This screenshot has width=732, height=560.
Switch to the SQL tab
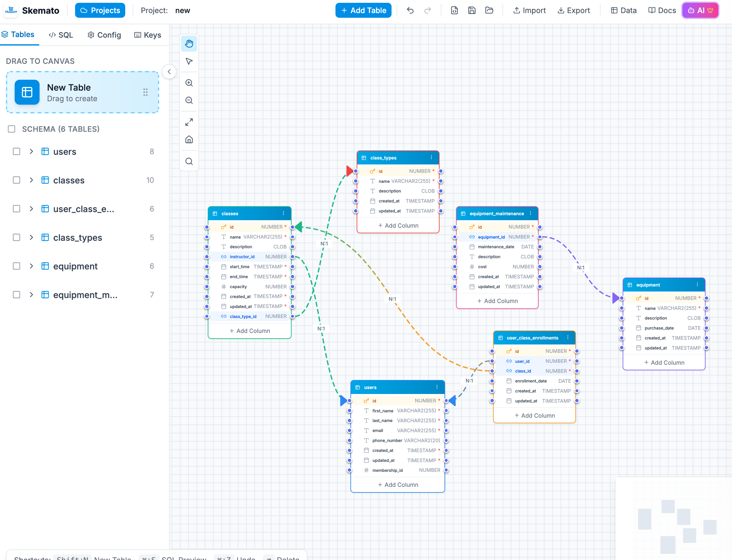61,35
